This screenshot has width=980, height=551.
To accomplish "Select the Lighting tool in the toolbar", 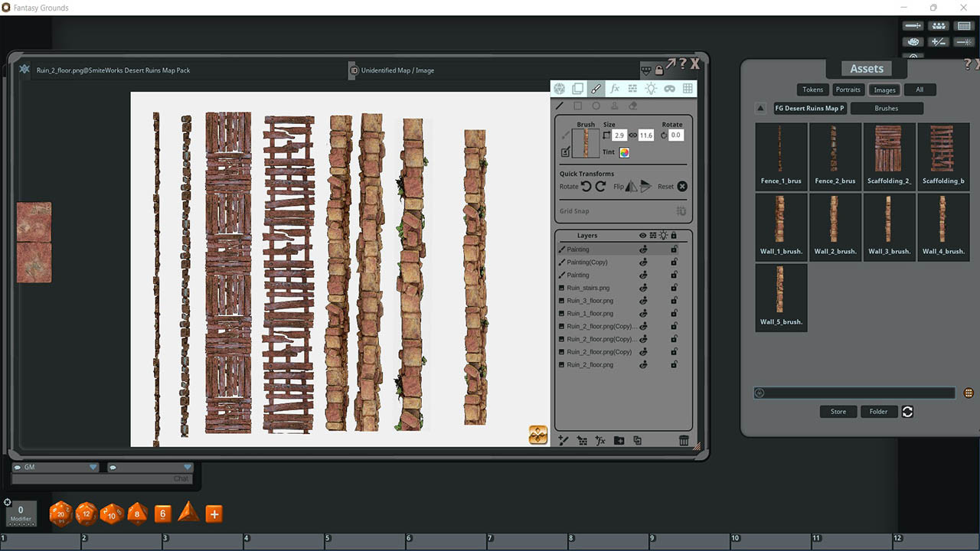I will click(651, 88).
